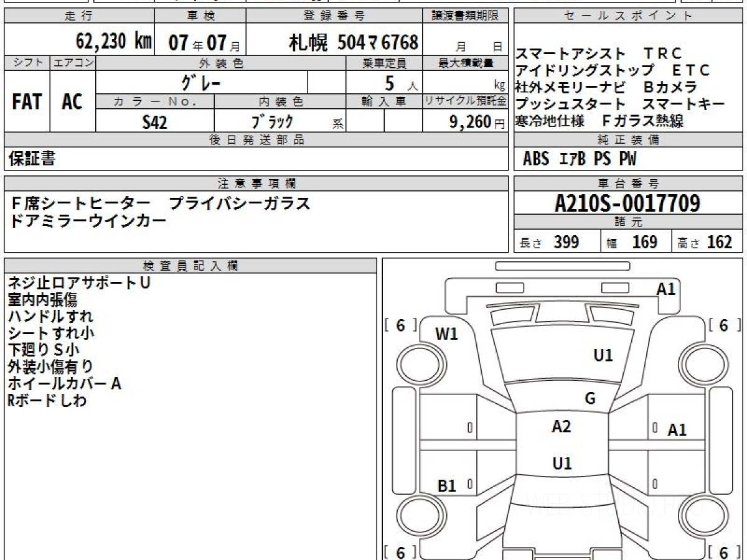Image resolution: width=747 pixels, height=560 pixels.
Task: Click the seating capacity 5人
Action: click(x=401, y=82)
